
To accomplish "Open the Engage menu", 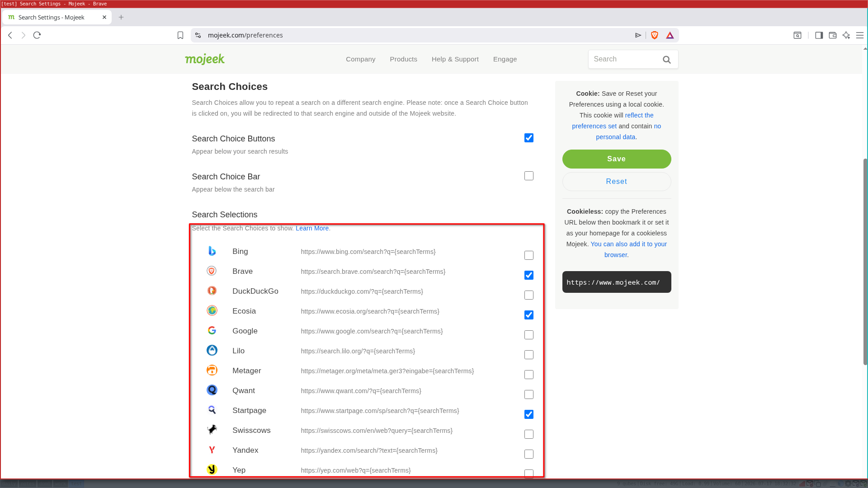I will [x=505, y=59].
